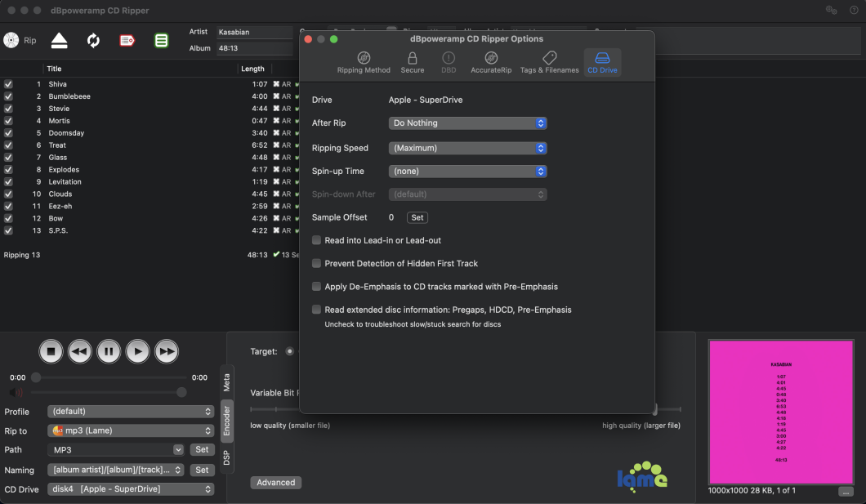
Task: Open the Rip to mp3 (Lame) dropdown
Action: 131,430
